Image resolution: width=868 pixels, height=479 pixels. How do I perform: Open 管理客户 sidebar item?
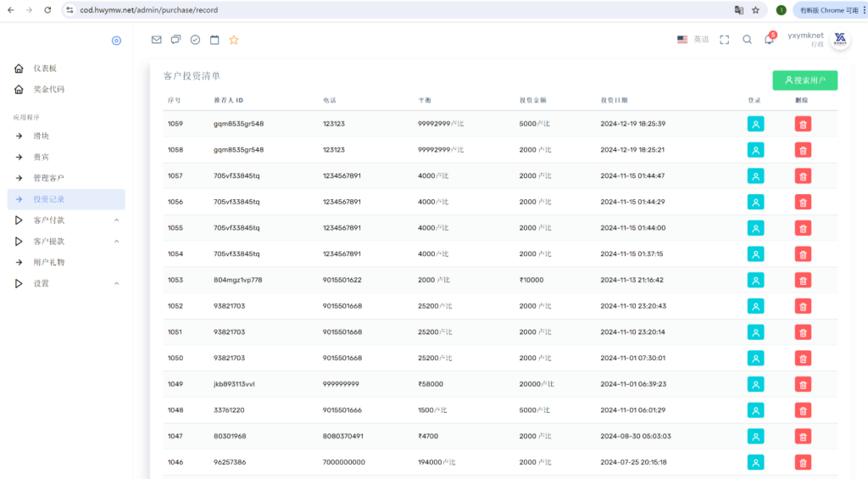pyautogui.click(x=66, y=178)
